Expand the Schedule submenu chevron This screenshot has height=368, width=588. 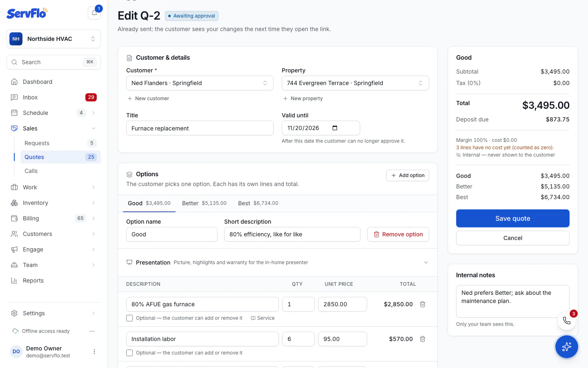pos(94,113)
